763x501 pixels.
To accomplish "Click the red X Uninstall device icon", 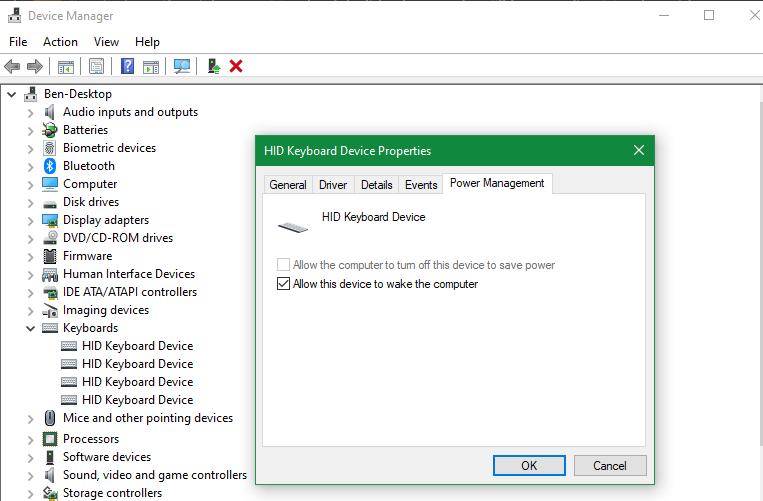I will tap(236, 66).
